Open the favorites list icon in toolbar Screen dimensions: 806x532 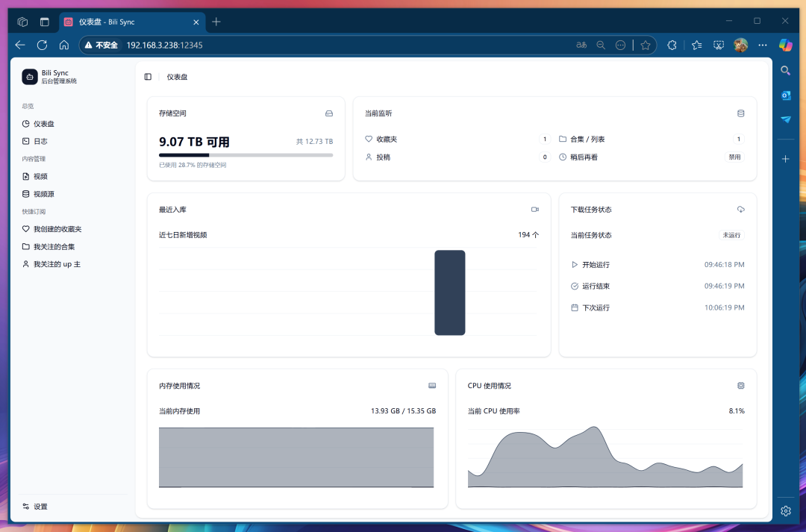tap(696, 46)
